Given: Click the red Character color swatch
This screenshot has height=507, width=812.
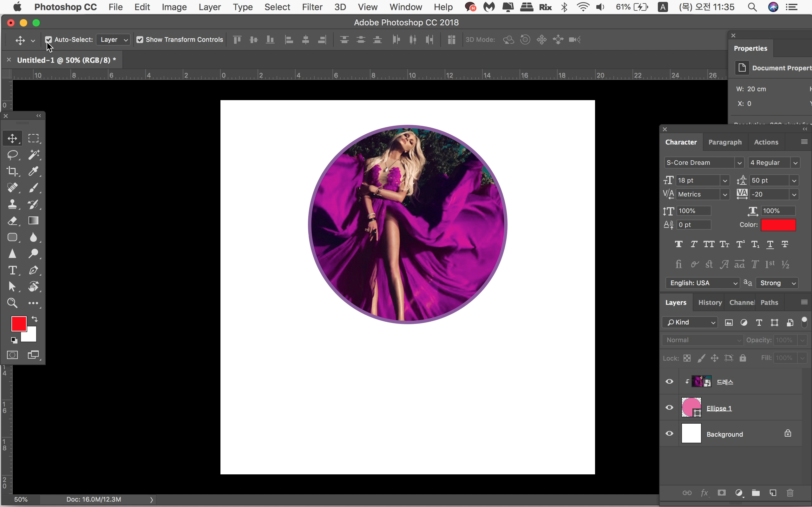Looking at the screenshot, I should point(778,225).
